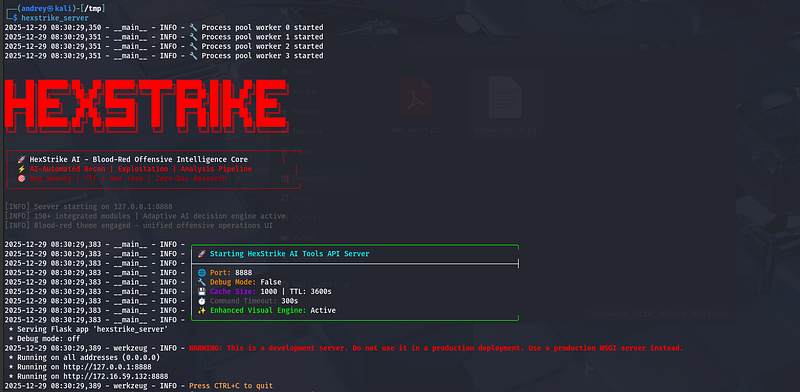Click the wrench emoji on worker 2 line

point(193,46)
